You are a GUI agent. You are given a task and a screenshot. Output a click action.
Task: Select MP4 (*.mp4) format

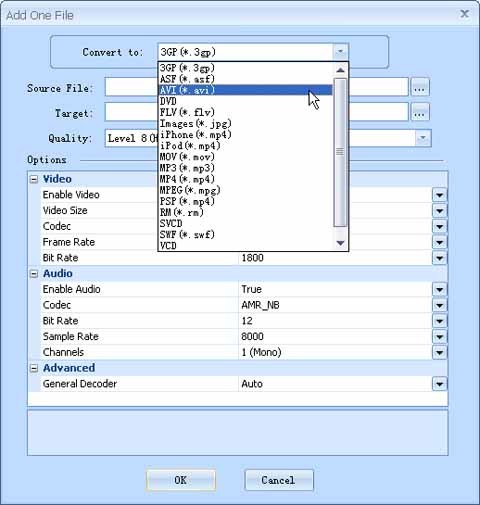[246, 179]
